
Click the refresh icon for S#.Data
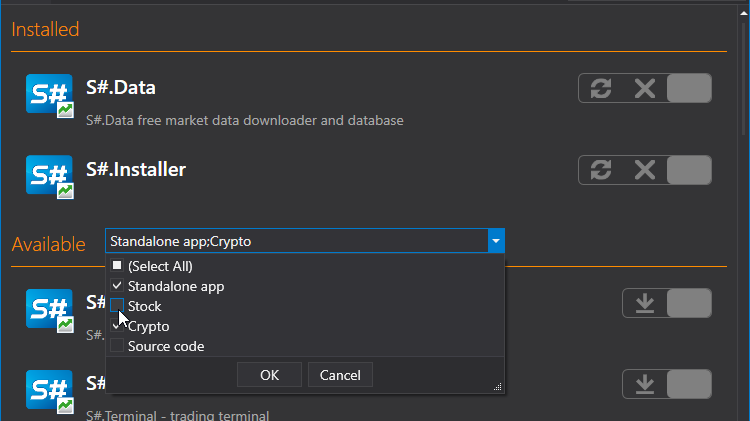tap(601, 89)
